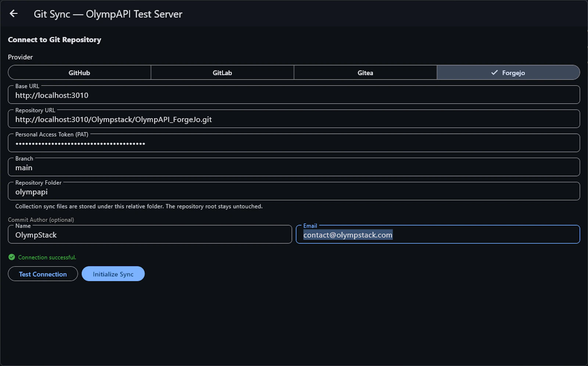
Task: Focus the commit author Name field
Action: point(150,235)
